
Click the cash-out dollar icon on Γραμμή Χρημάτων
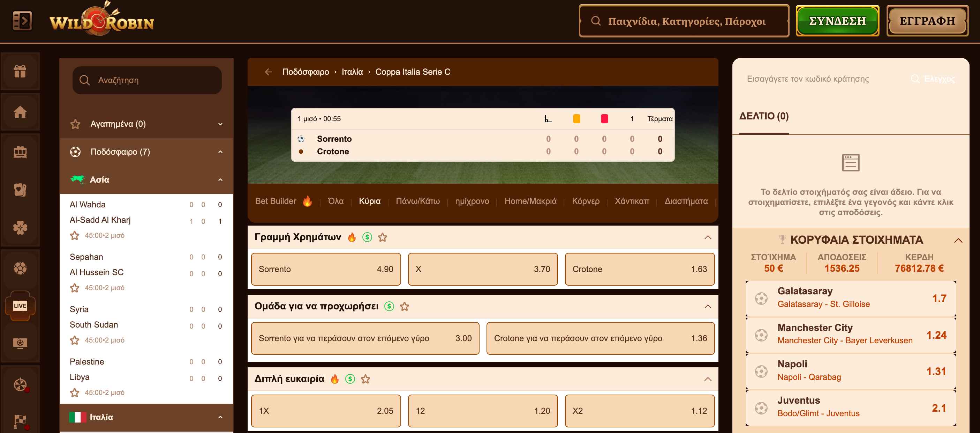(367, 237)
